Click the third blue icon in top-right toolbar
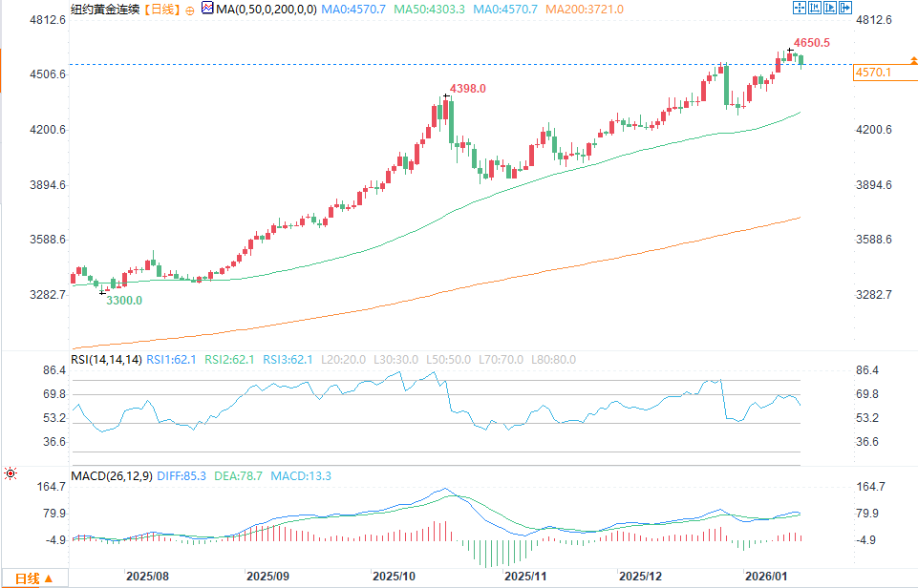918x588 pixels. point(829,8)
